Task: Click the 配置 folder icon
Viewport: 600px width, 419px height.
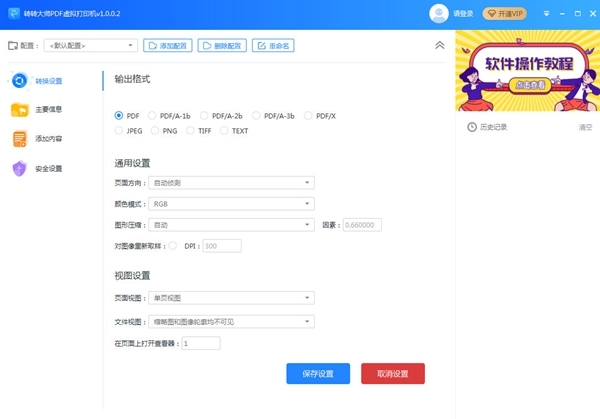Action: click(x=13, y=46)
